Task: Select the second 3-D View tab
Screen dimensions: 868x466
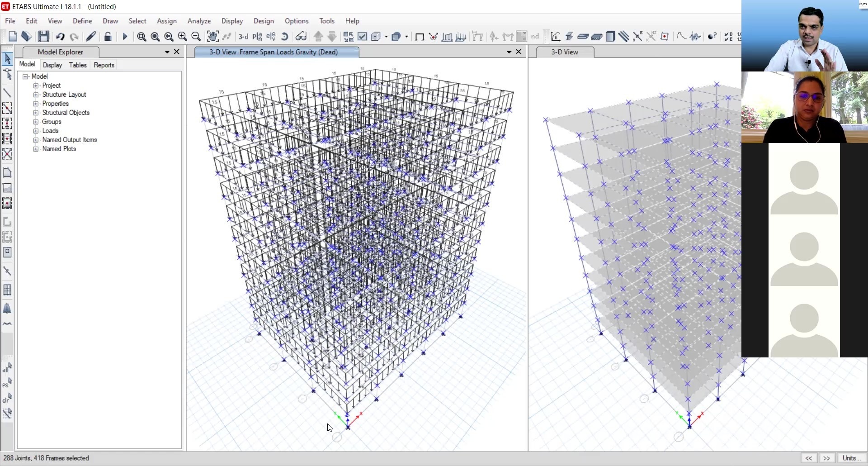Action: point(565,52)
